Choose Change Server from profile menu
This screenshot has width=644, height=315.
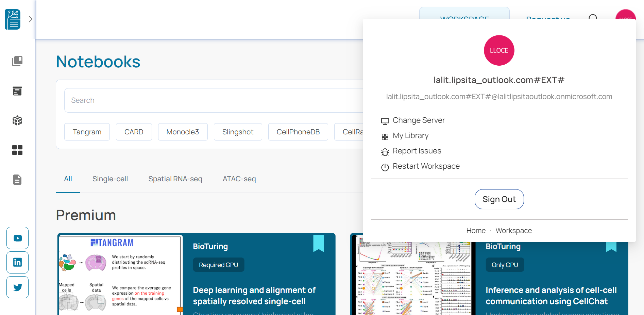point(419,120)
